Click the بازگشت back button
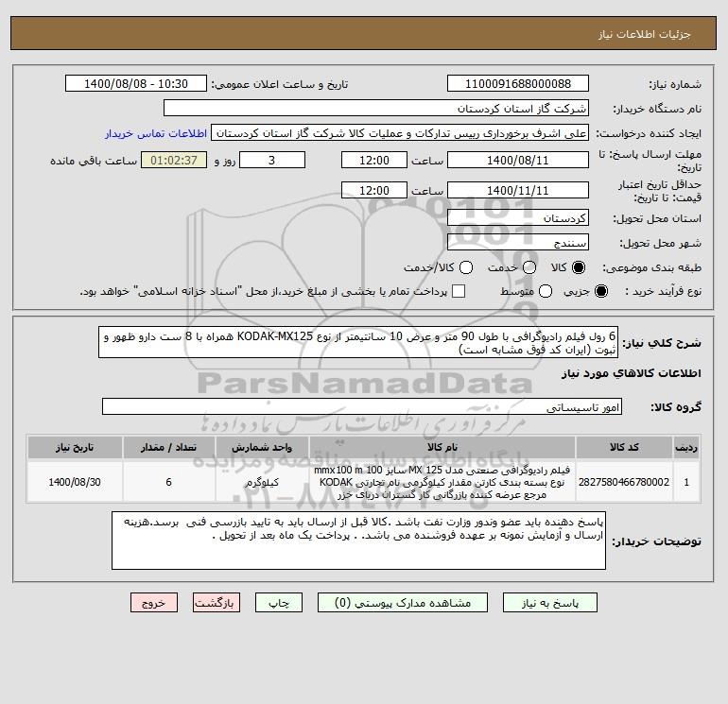 pos(217,603)
